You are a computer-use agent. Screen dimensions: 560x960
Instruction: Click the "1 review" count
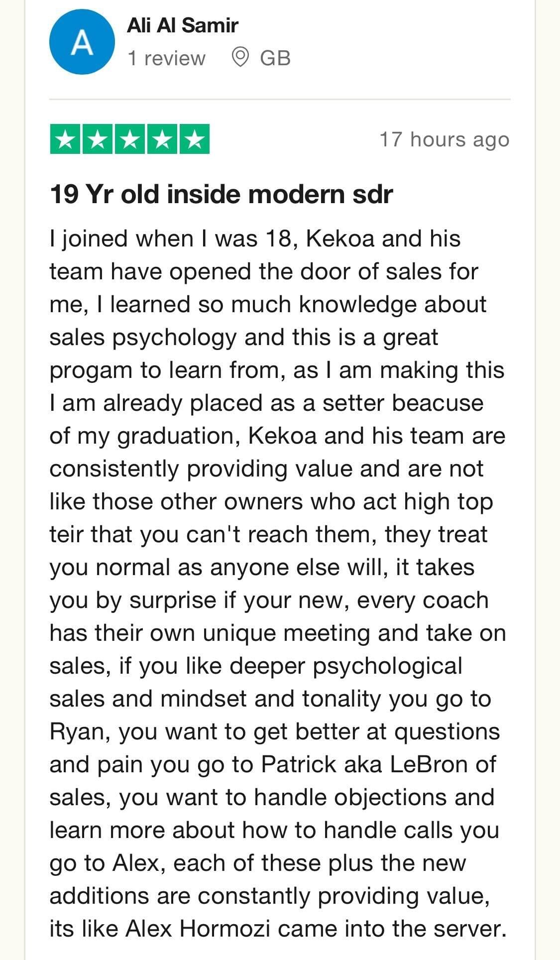166,58
